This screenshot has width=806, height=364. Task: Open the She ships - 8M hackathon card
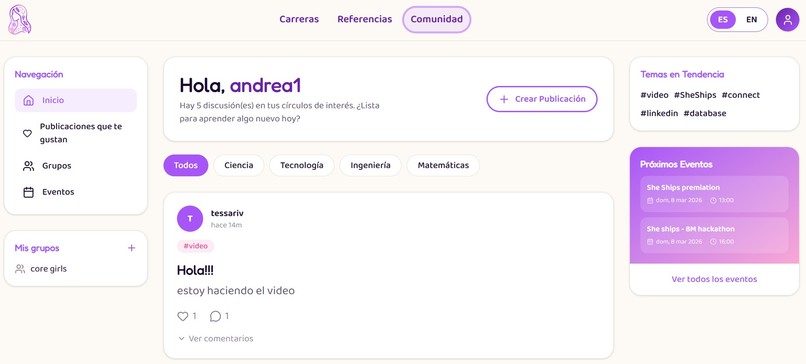click(x=714, y=235)
